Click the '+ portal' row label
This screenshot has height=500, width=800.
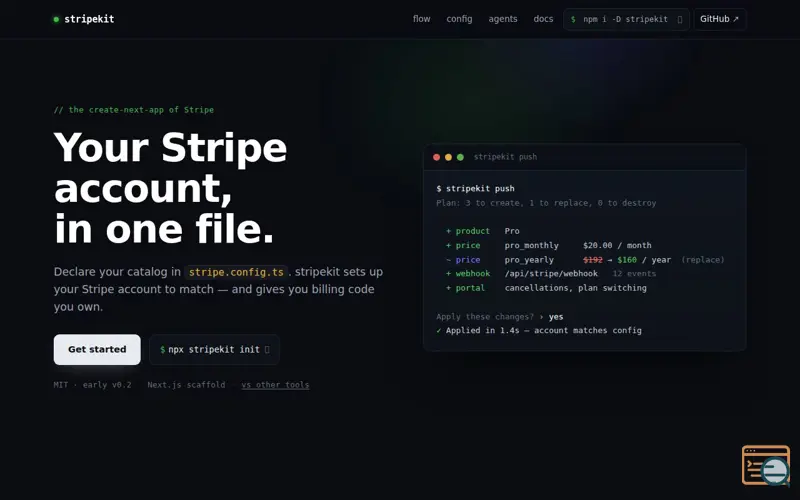click(465, 288)
